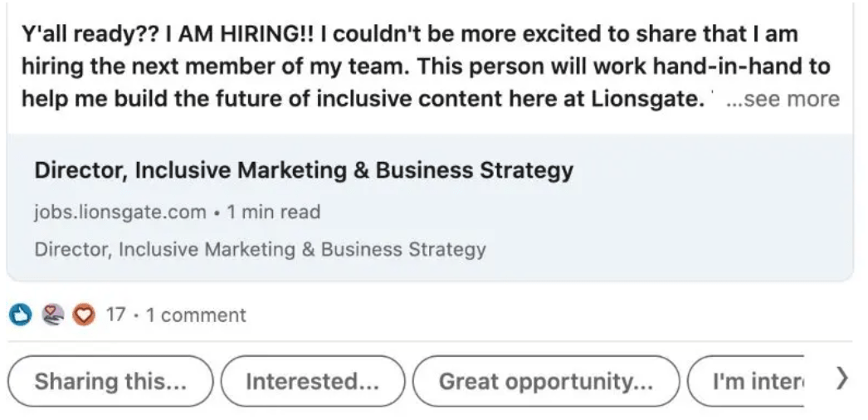Click the blue thumbs-up Like reaction icon

21,315
